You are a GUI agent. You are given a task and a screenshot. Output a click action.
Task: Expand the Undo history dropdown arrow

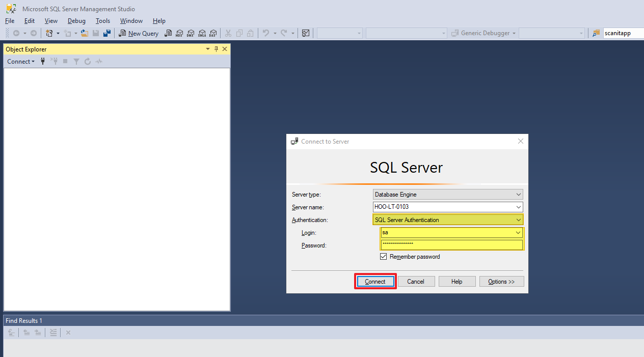(x=275, y=33)
